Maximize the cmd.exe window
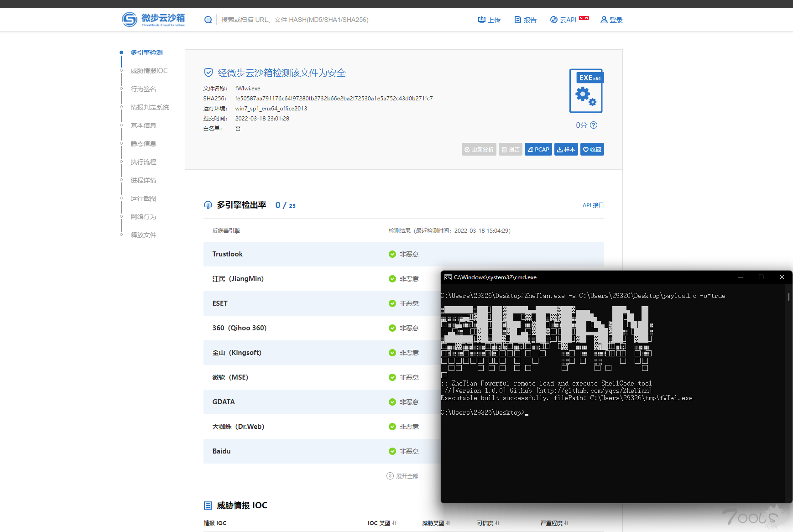 [761, 277]
